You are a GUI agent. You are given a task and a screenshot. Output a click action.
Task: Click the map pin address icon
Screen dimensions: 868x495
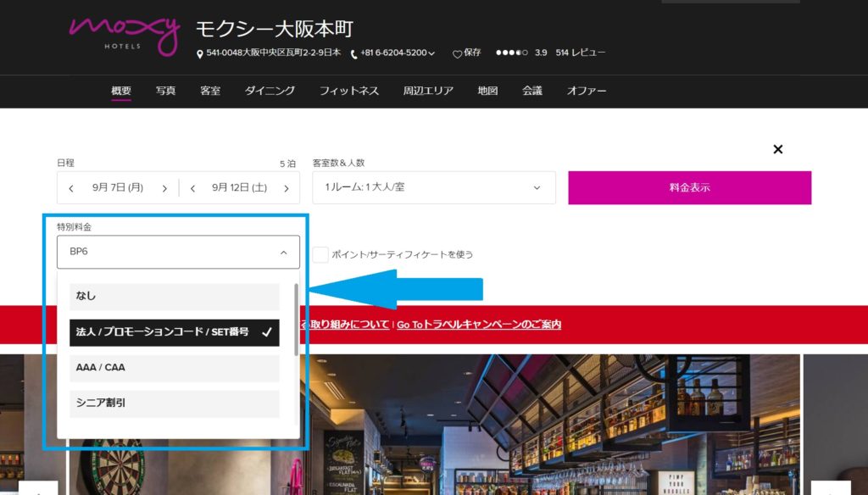[200, 53]
